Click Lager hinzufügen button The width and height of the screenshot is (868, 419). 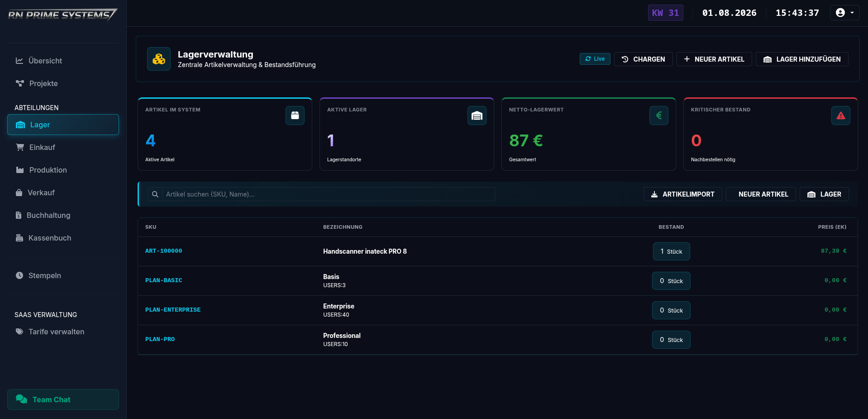802,59
